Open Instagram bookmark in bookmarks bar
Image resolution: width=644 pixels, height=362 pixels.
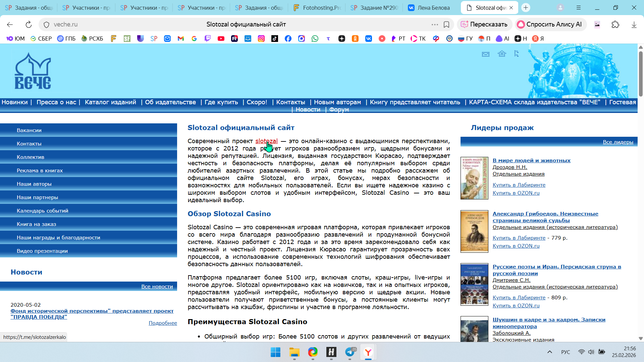pyautogui.click(x=261, y=39)
